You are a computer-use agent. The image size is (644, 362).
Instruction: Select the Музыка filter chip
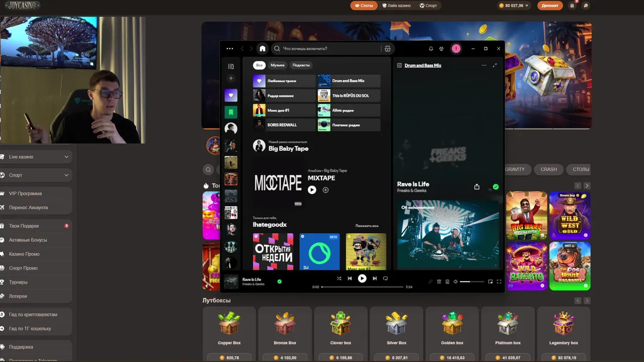[x=277, y=65]
